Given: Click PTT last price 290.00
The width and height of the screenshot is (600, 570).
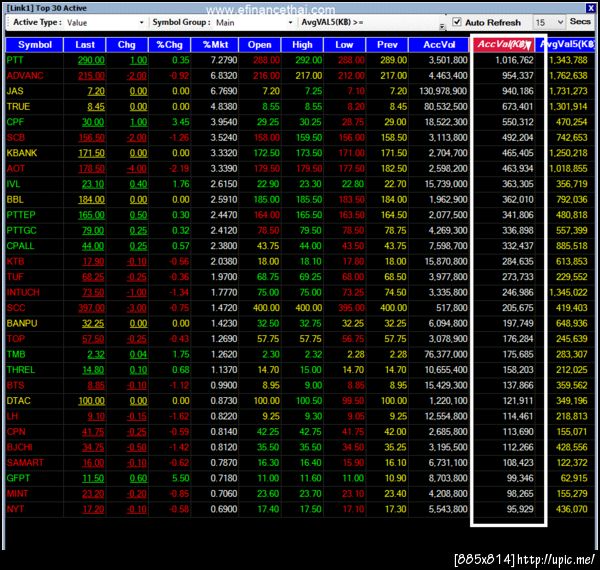Looking at the screenshot, I should point(91,60).
